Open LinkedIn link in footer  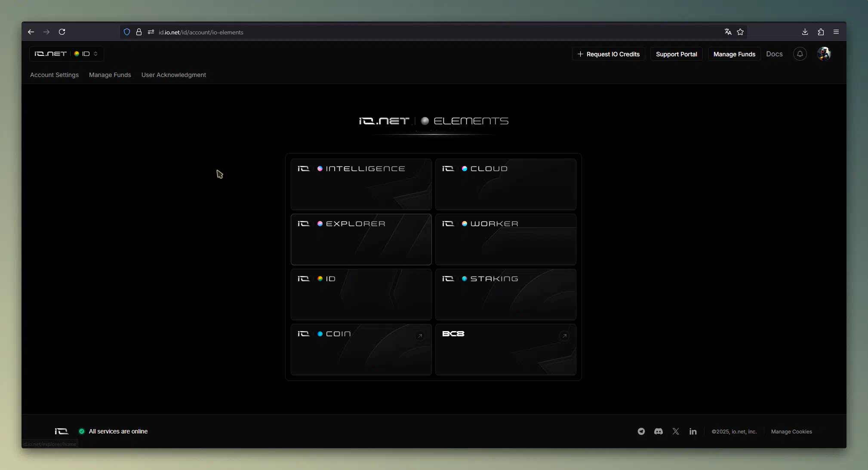pos(693,431)
